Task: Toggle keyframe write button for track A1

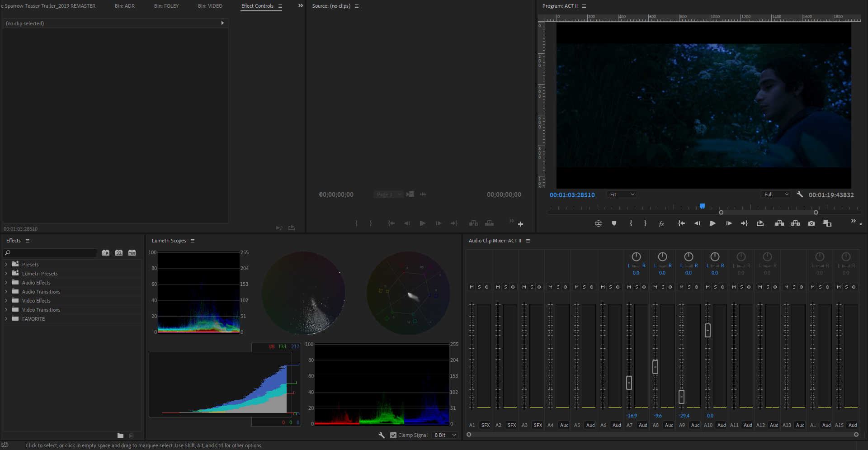Action: 486,287
